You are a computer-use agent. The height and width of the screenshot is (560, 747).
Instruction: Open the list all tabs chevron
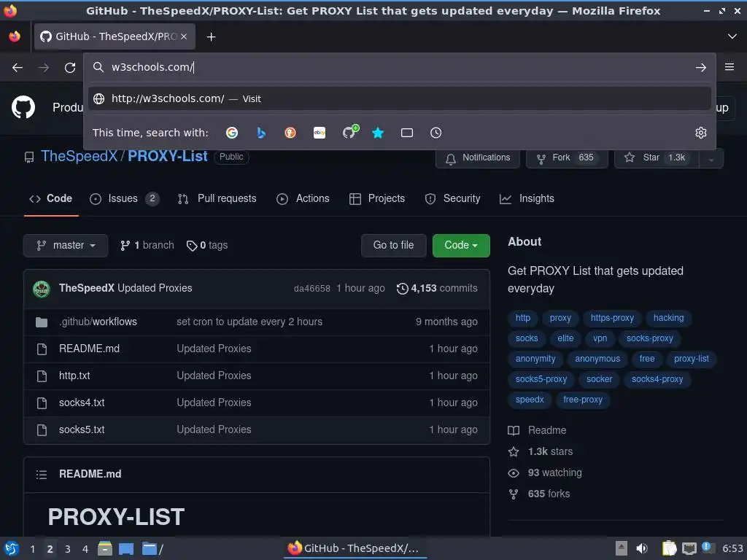tap(732, 36)
